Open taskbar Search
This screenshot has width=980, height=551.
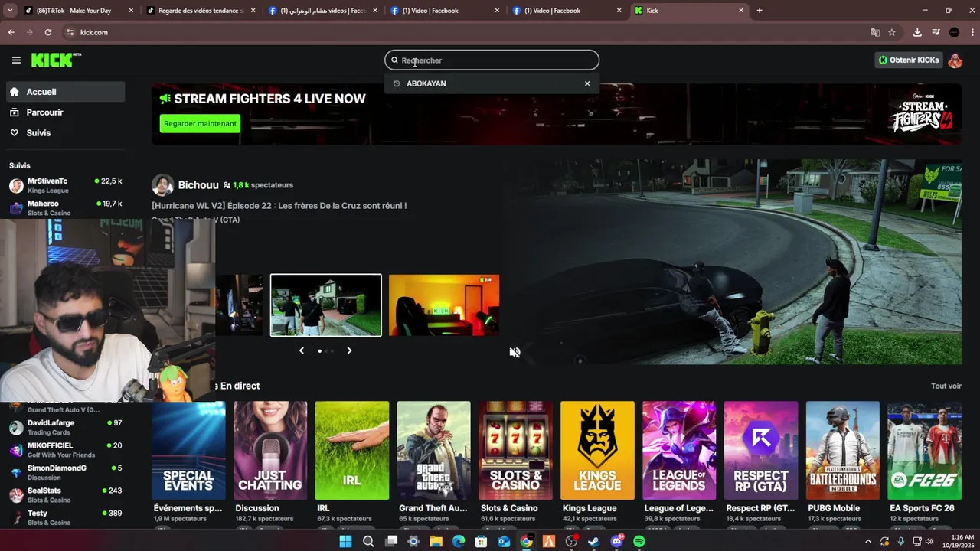click(x=368, y=541)
